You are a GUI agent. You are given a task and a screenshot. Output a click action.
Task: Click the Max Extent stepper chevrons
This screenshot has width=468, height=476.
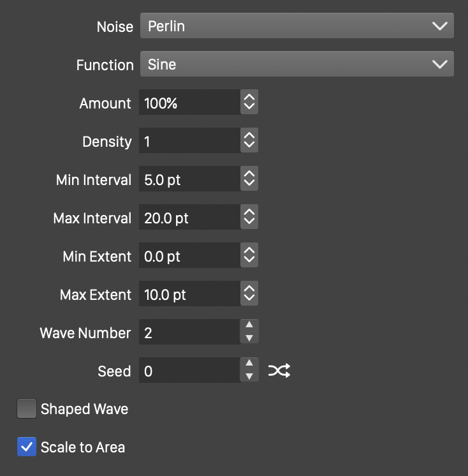(249, 294)
